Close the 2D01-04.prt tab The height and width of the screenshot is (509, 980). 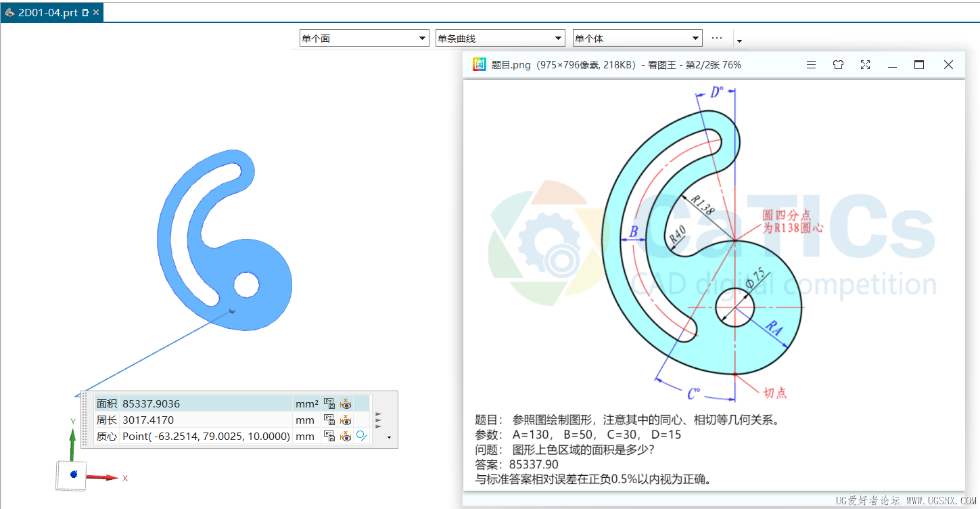click(96, 12)
